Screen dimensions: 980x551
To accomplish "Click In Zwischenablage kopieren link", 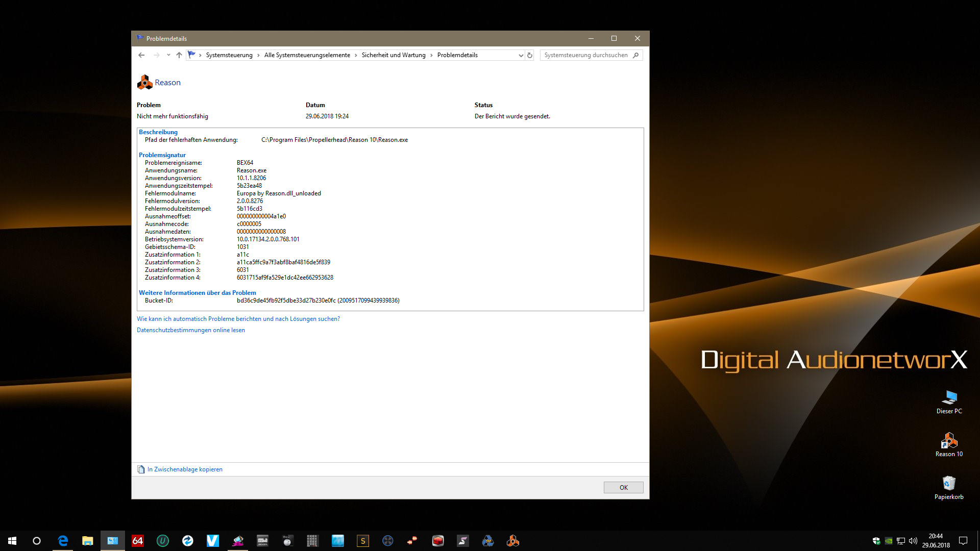I will click(x=185, y=469).
